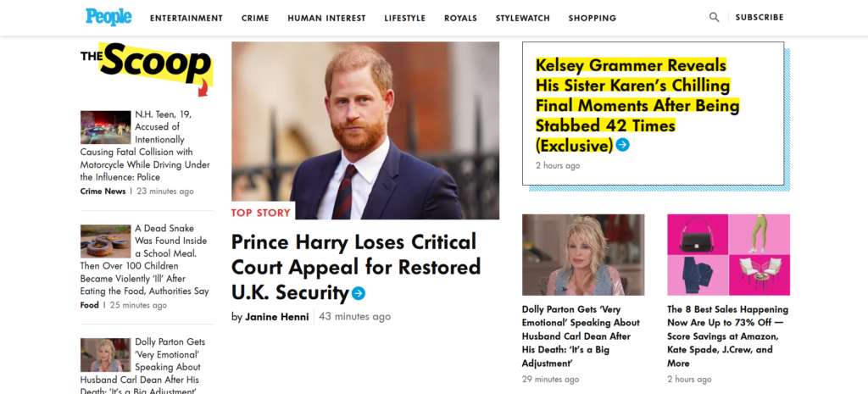
Task: Open the Entertainment menu
Action: point(186,18)
